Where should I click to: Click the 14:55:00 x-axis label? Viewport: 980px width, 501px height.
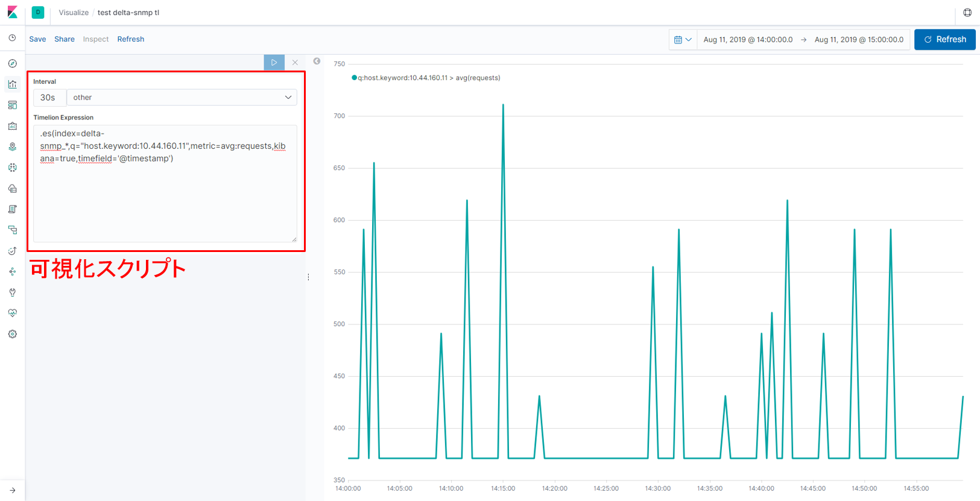click(916, 488)
